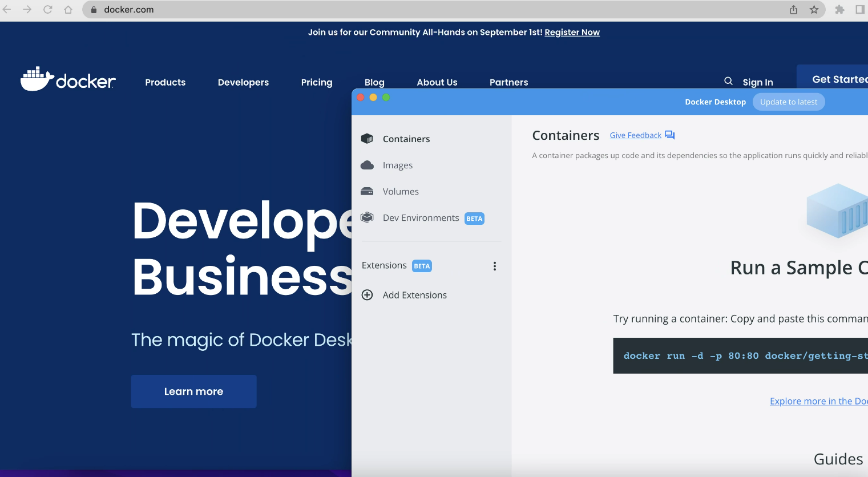
Task: Click the Give Feedback link
Action: click(635, 135)
